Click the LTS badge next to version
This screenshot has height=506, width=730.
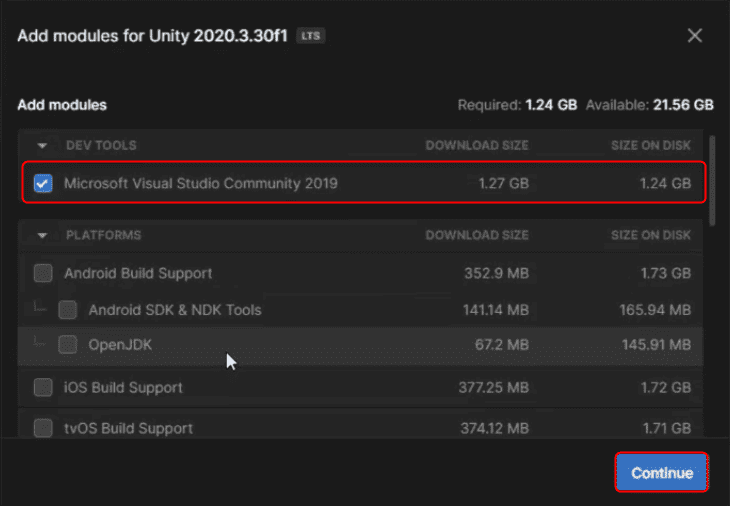[x=311, y=36]
